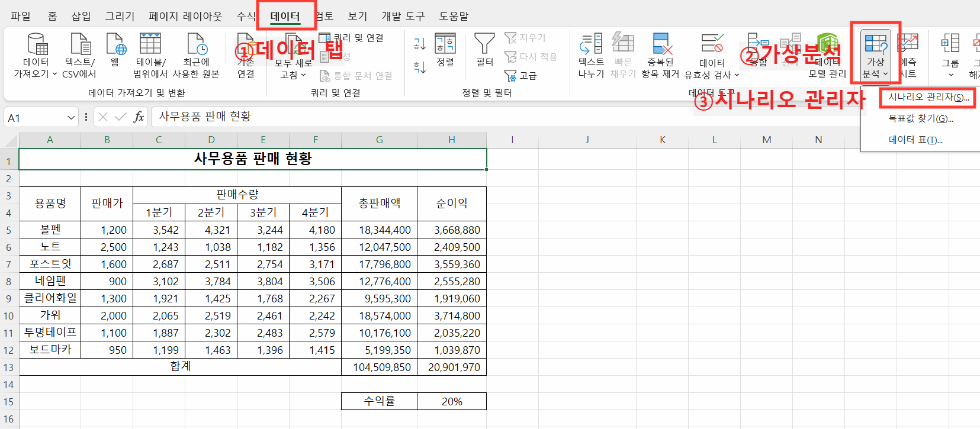
Task: Select column A header
Action: pos(50,140)
